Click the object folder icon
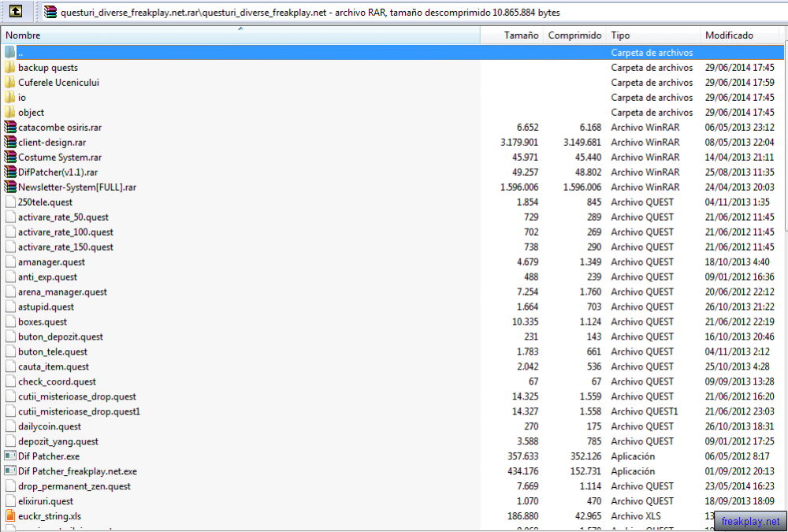Viewport: 788px width, 532px height. click(10, 113)
